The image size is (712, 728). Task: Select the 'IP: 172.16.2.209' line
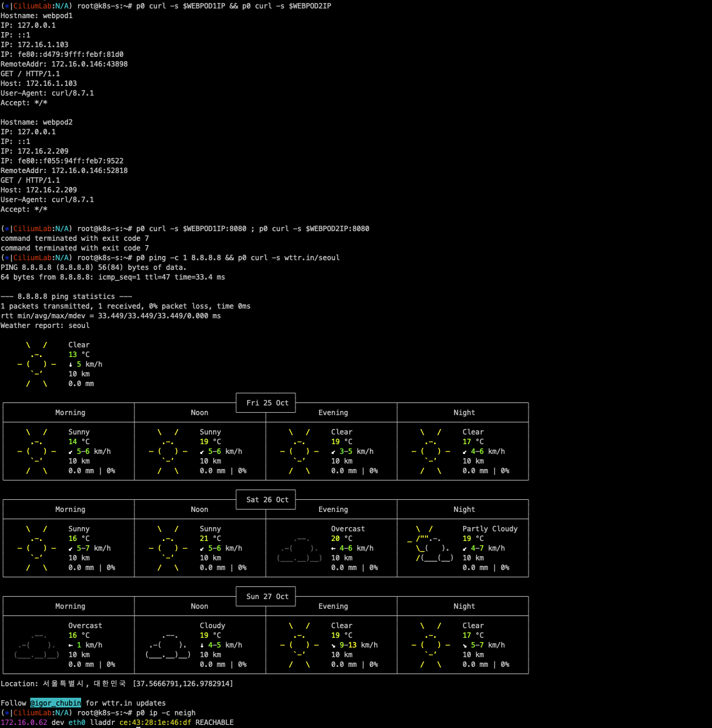click(35, 151)
